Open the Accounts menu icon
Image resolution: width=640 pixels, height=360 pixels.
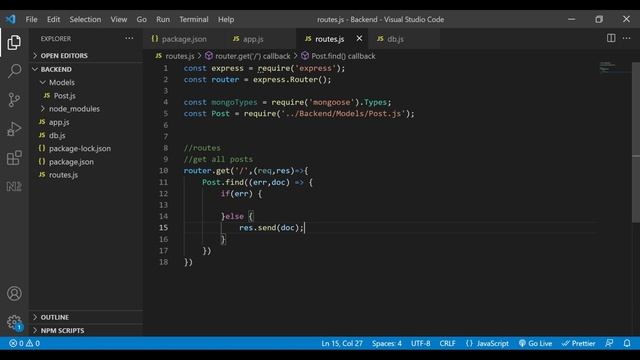click(14, 293)
